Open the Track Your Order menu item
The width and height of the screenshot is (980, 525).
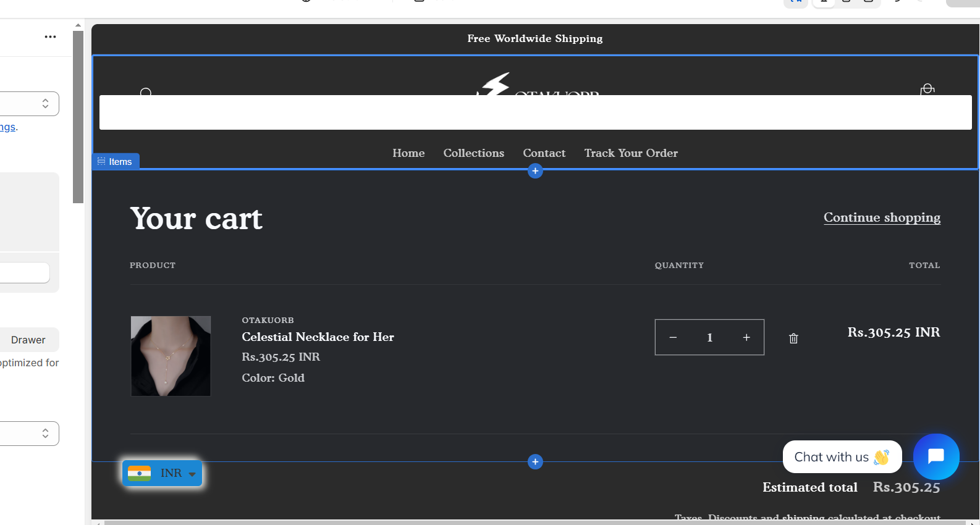click(631, 153)
